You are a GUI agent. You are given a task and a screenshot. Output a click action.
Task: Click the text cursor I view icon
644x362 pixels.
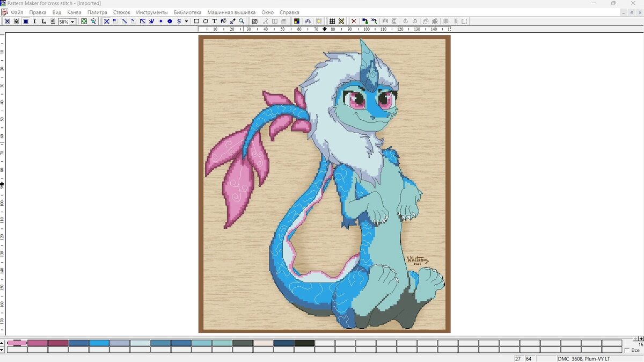34,21
